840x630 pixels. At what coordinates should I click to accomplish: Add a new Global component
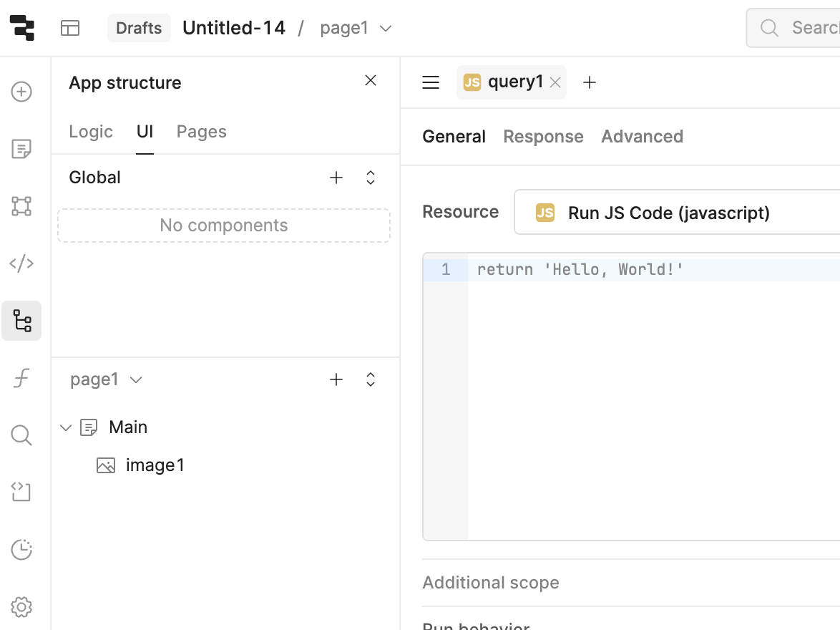[336, 178]
